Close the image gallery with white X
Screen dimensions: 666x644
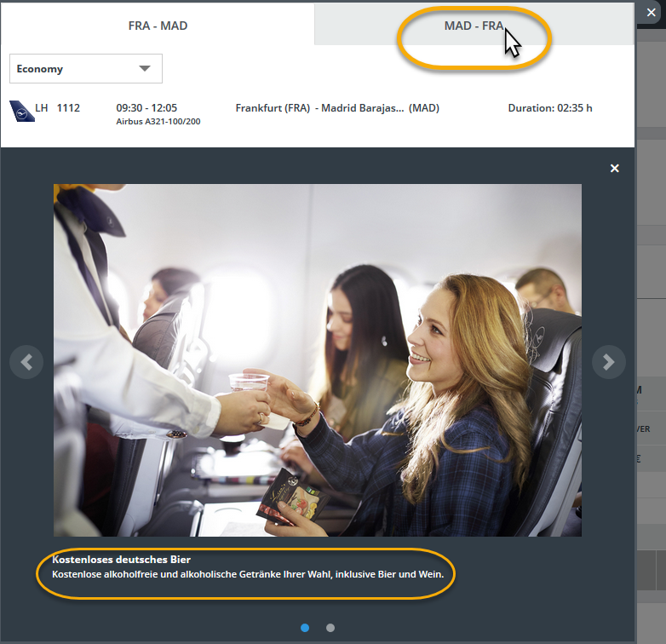point(615,169)
